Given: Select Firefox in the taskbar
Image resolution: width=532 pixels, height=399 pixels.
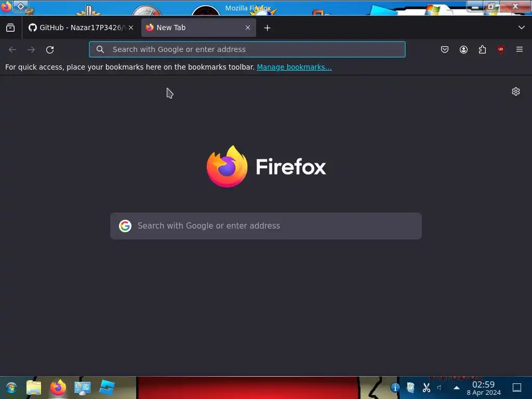Looking at the screenshot, I should pyautogui.click(x=58, y=388).
